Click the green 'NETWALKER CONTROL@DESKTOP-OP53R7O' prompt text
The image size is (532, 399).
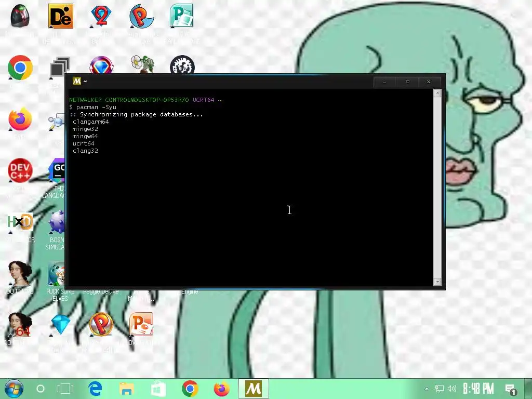pos(129,100)
